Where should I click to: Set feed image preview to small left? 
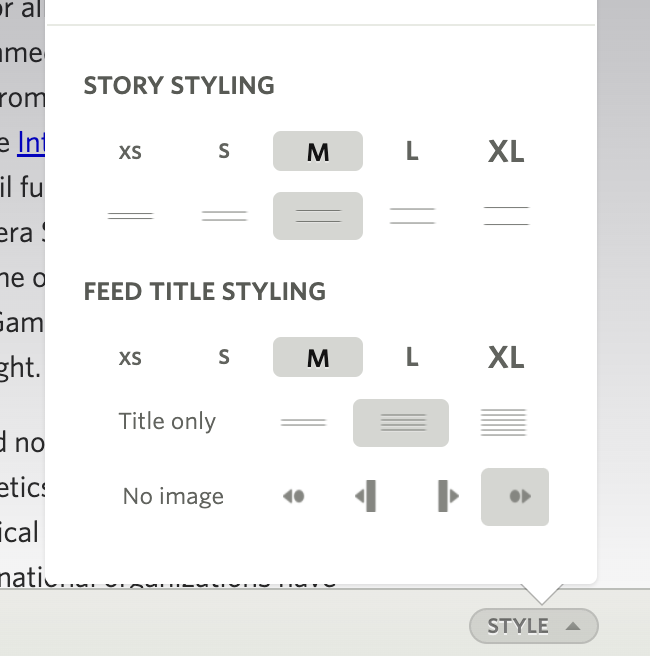click(x=293, y=497)
